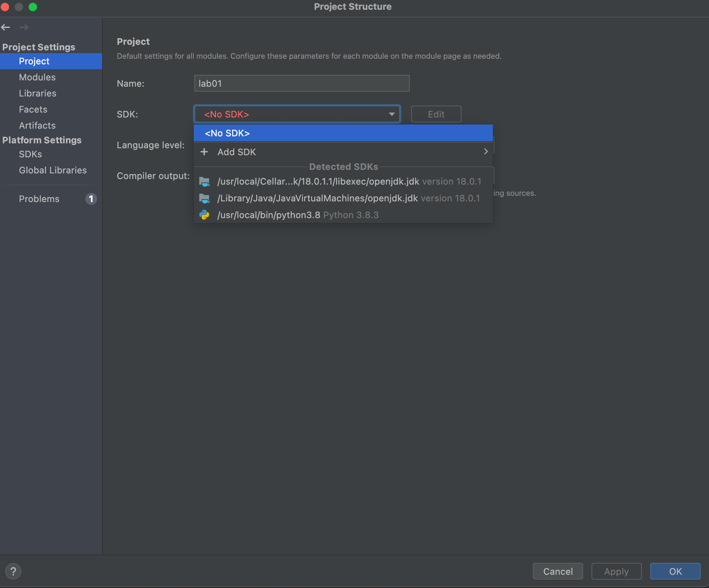Viewport: 709px width, 588px height.
Task: Click the forward navigation arrow
Action: click(24, 27)
